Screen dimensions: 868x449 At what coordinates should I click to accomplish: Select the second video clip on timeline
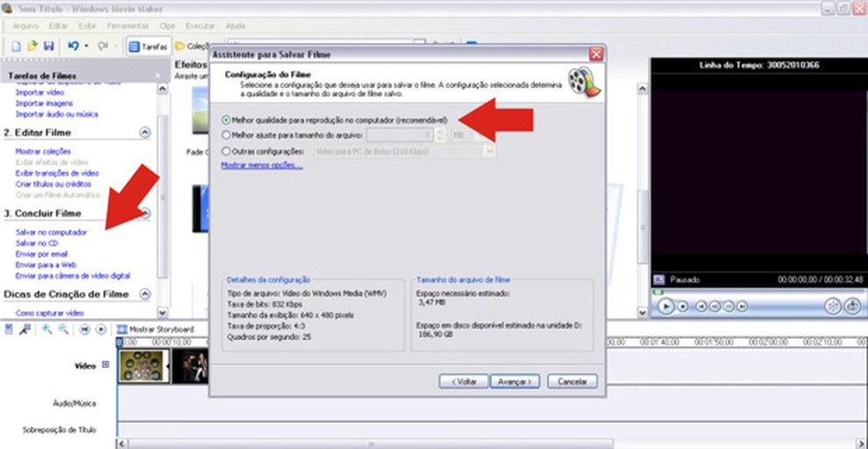pos(190,366)
